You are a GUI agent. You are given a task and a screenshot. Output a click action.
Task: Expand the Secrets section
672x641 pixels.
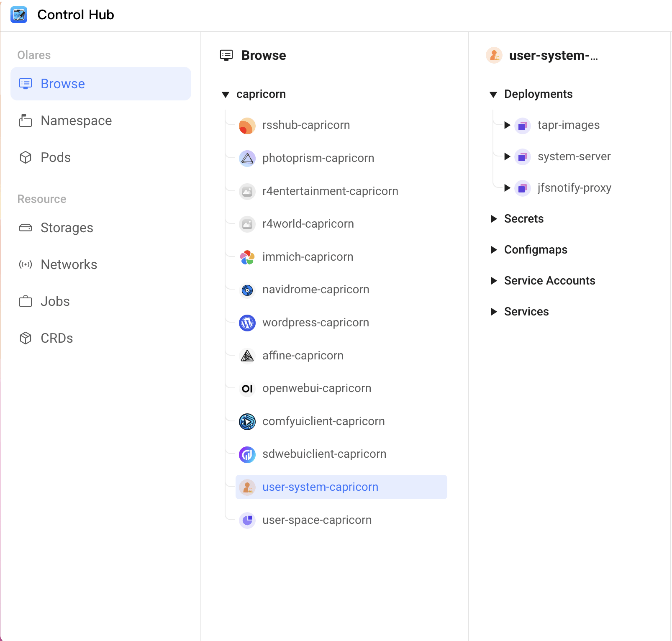(494, 219)
